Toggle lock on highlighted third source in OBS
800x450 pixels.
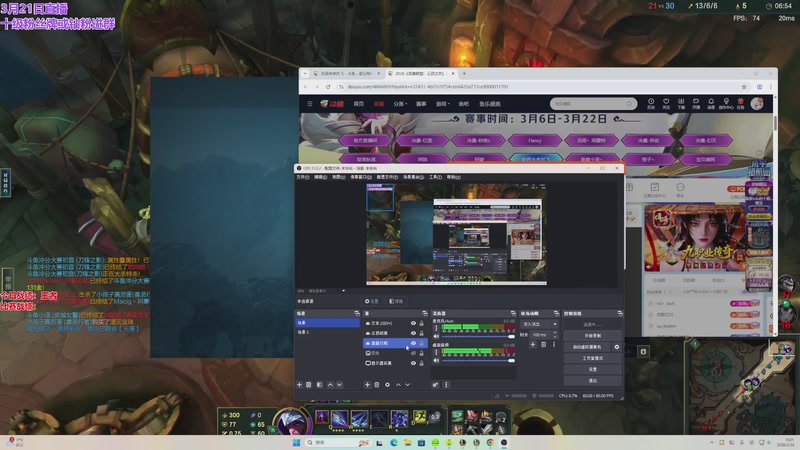click(421, 343)
